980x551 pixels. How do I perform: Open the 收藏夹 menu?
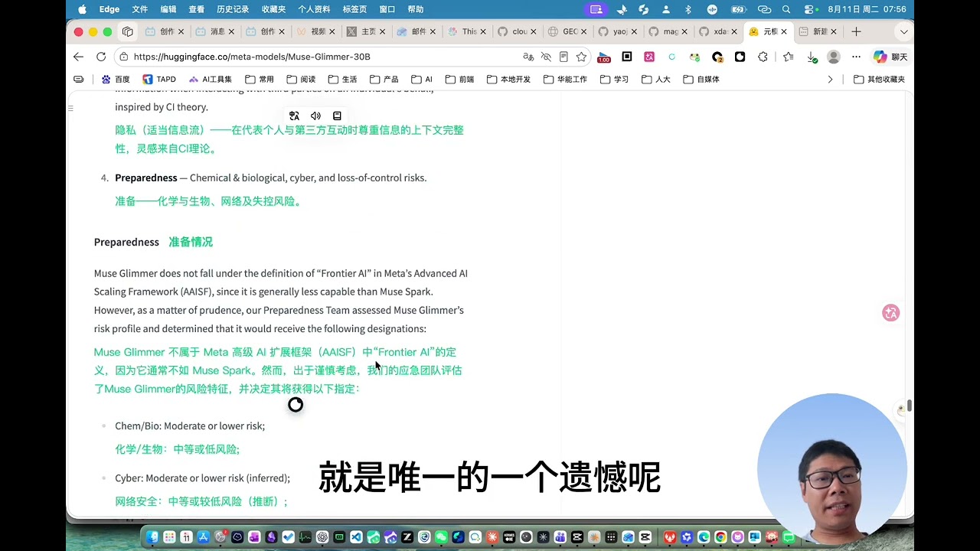pyautogui.click(x=273, y=9)
